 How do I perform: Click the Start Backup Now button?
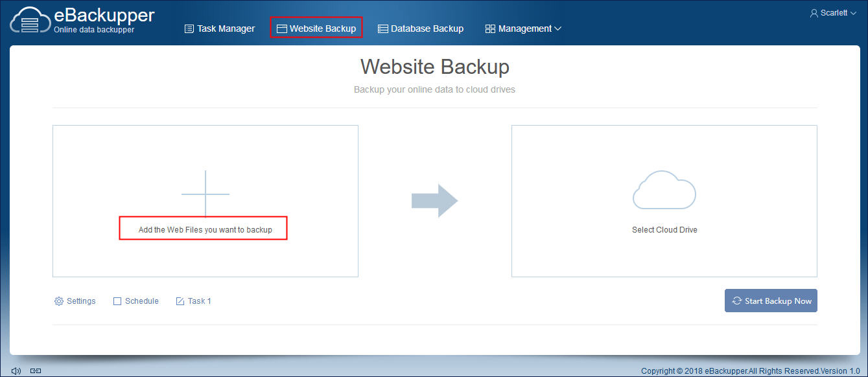click(771, 301)
